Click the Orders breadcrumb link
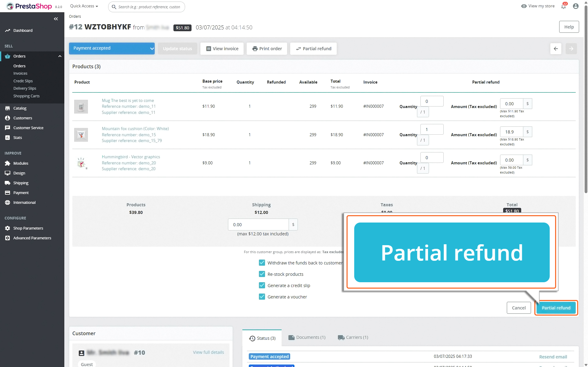Screen dimensions: 588x367 pyautogui.click(x=75, y=17)
